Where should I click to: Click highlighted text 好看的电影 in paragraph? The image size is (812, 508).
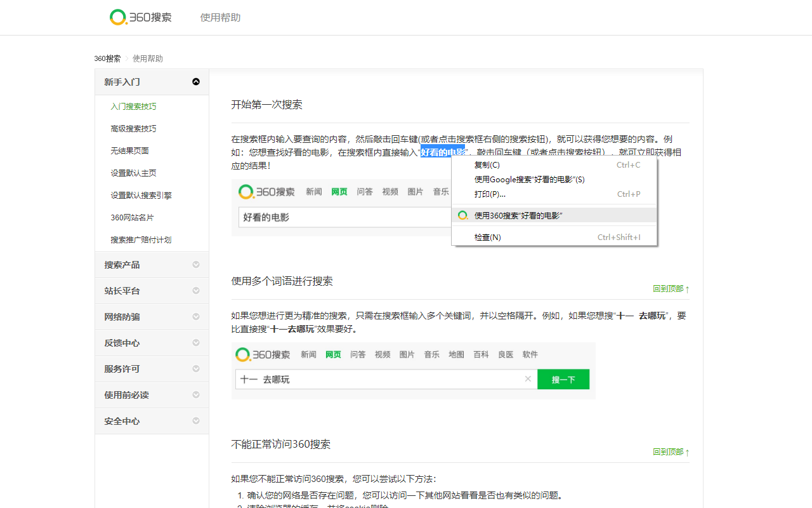pos(443,152)
